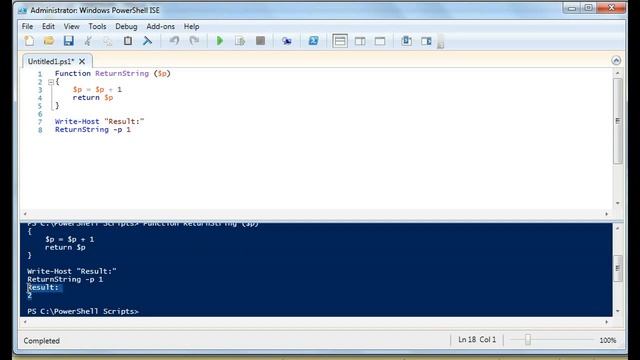Paste from clipboard toolbar icon
640x360 pixels.
[x=128, y=41]
